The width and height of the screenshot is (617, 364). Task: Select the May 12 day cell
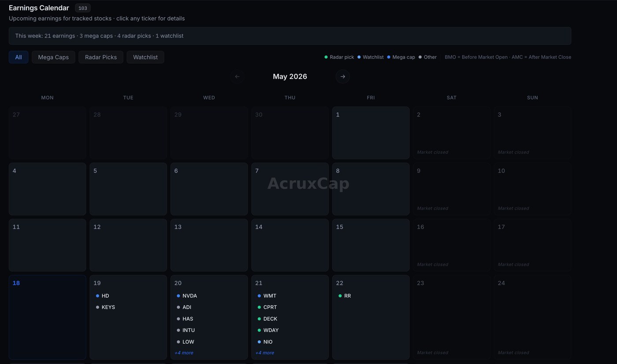[128, 245]
